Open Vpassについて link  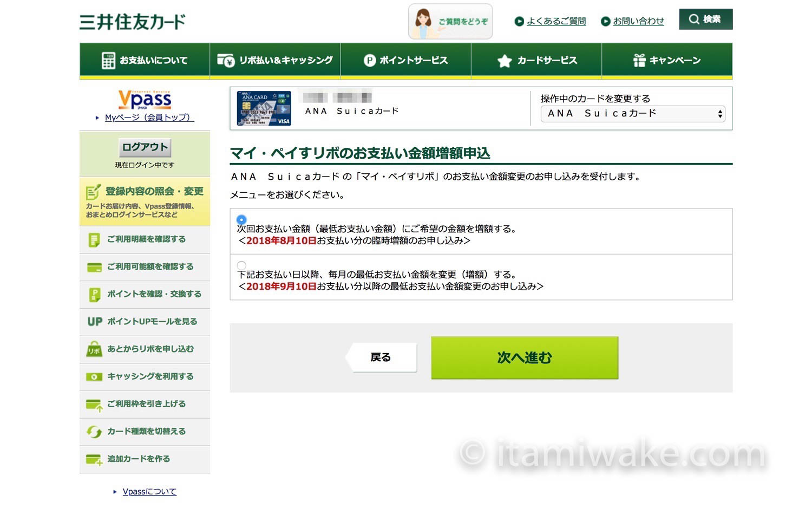click(149, 492)
